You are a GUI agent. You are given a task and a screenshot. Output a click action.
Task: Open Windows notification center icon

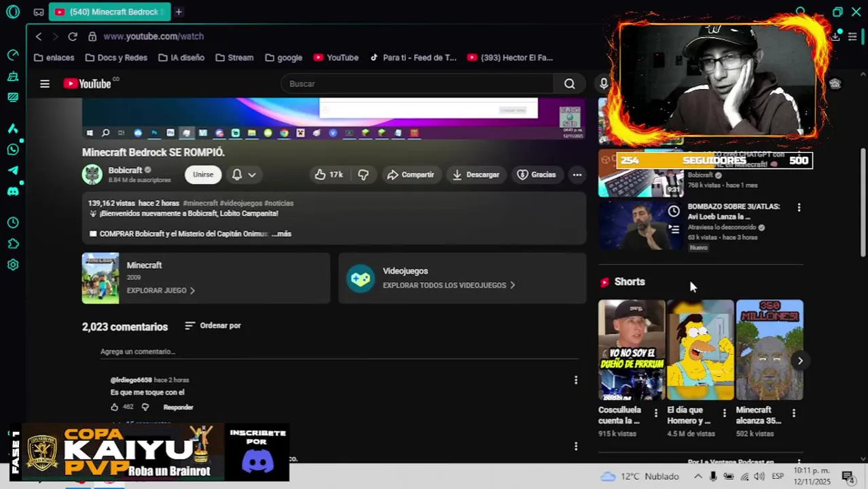pos(847,476)
